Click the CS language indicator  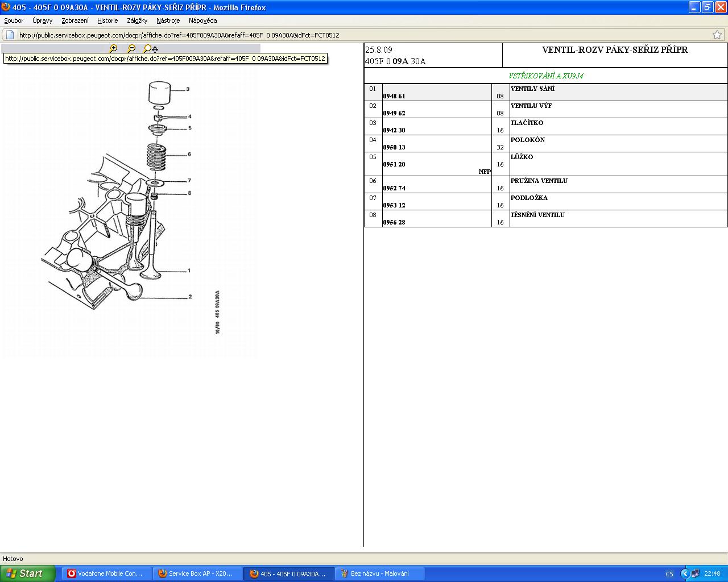coord(669,573)
